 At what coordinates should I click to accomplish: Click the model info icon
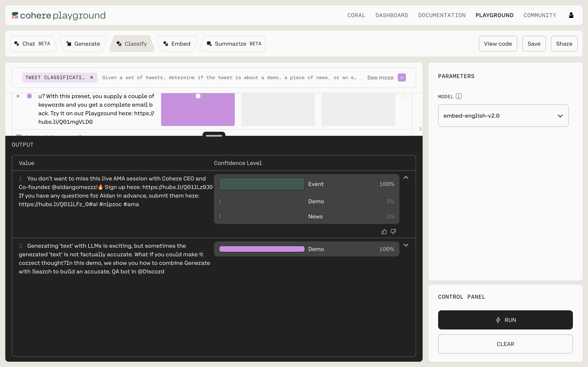(x=459, y=96)
